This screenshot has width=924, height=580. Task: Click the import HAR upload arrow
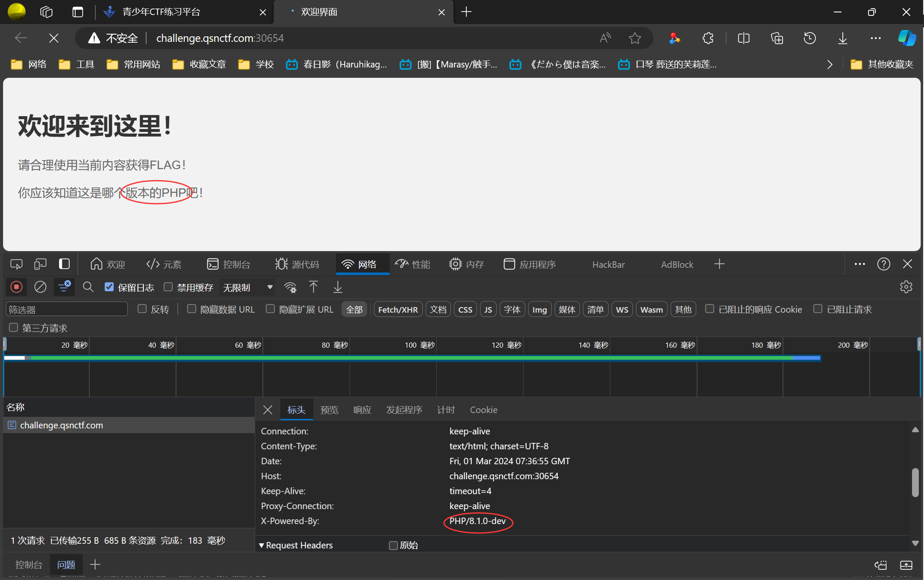[x=314, y=287]
